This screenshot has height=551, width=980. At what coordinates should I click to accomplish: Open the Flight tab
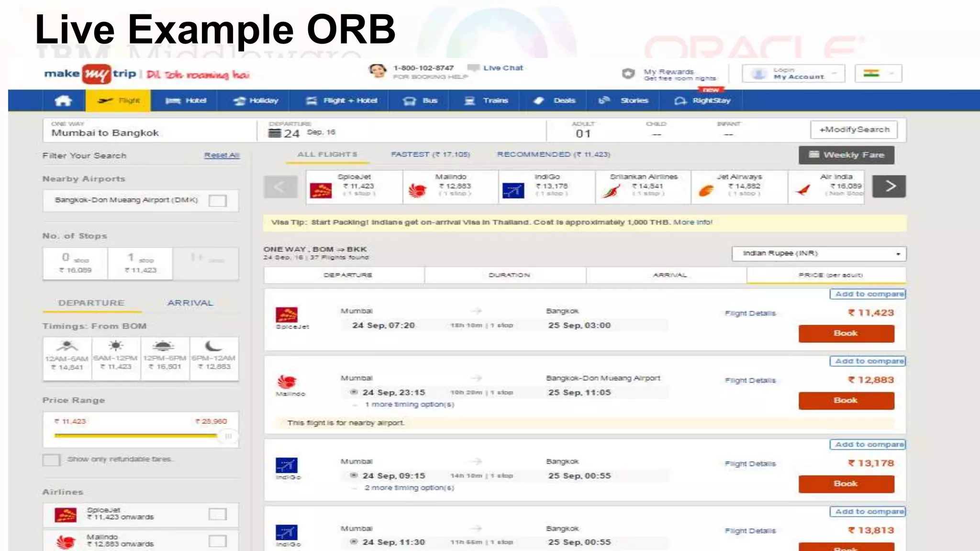[118, 100]
